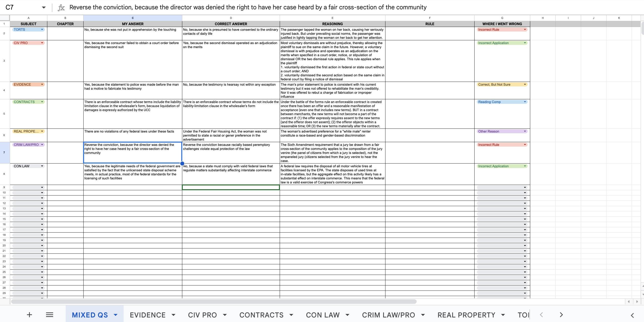
Task: Switch to the CON LAW sheet tab
Action: tap(322, 314)
